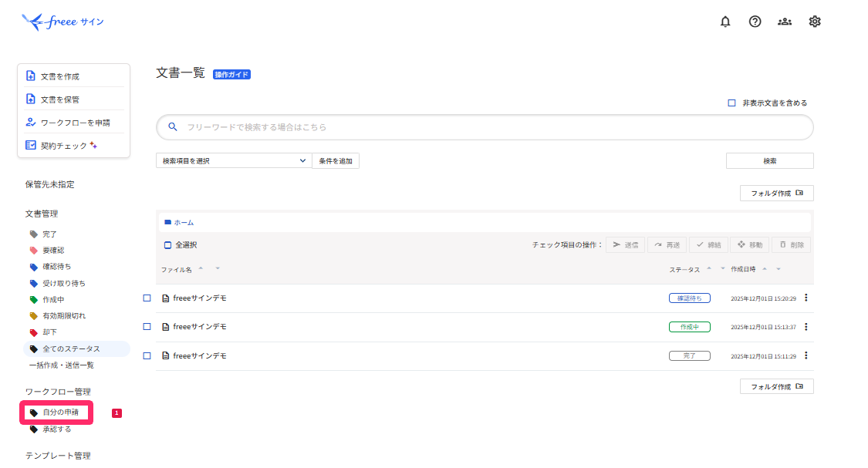
Task: Open more options for the 15:13:37 document
Action: click(x=806, y=327)
